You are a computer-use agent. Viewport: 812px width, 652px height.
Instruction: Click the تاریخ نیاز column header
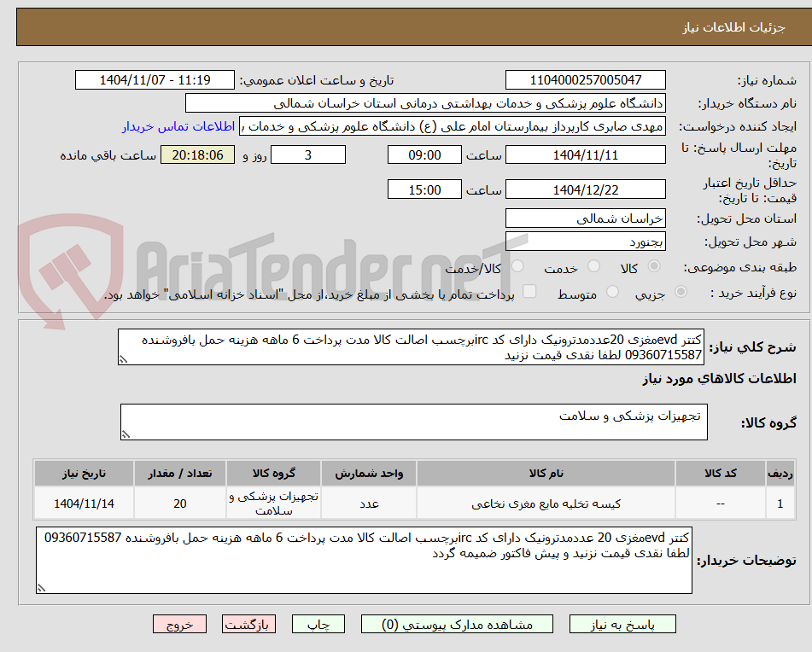[x=84, y=473]
